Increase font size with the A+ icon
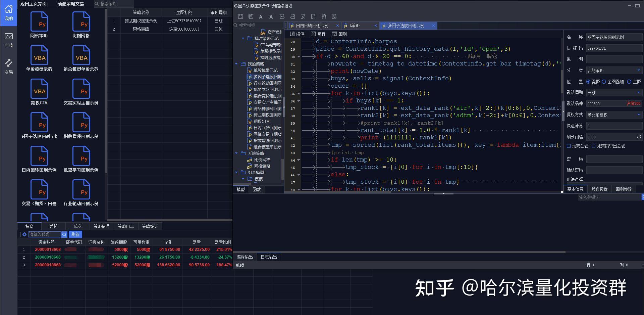This screenshot has height=315, width=644. point(272,16)
